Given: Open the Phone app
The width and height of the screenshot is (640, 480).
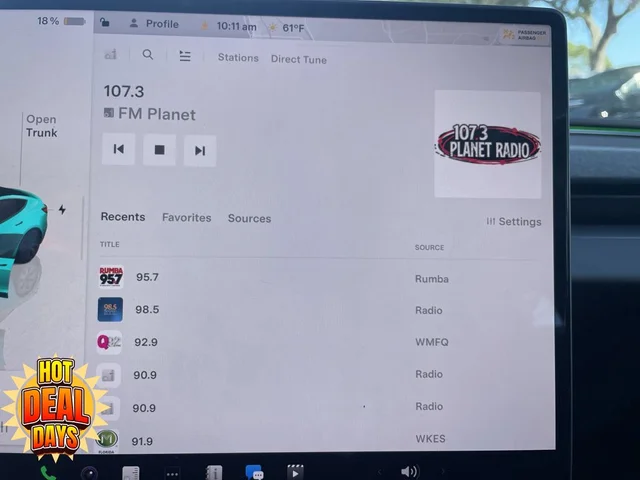Looking at the screenshot, I should (x=48, y=473).
